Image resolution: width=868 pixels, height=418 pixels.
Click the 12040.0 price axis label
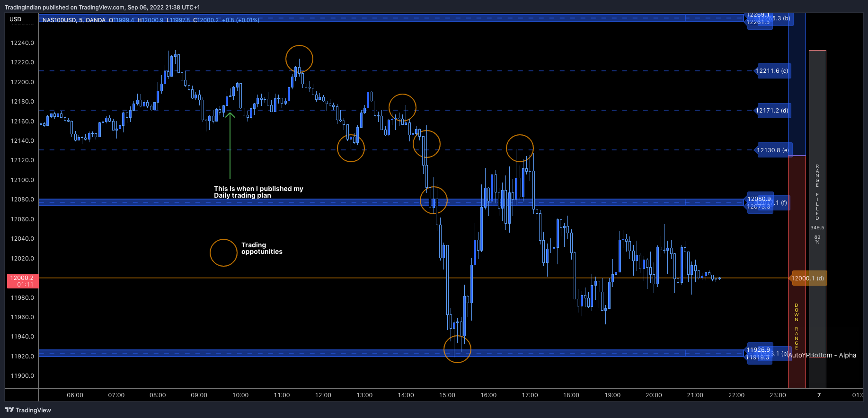[x=22, y=239]
